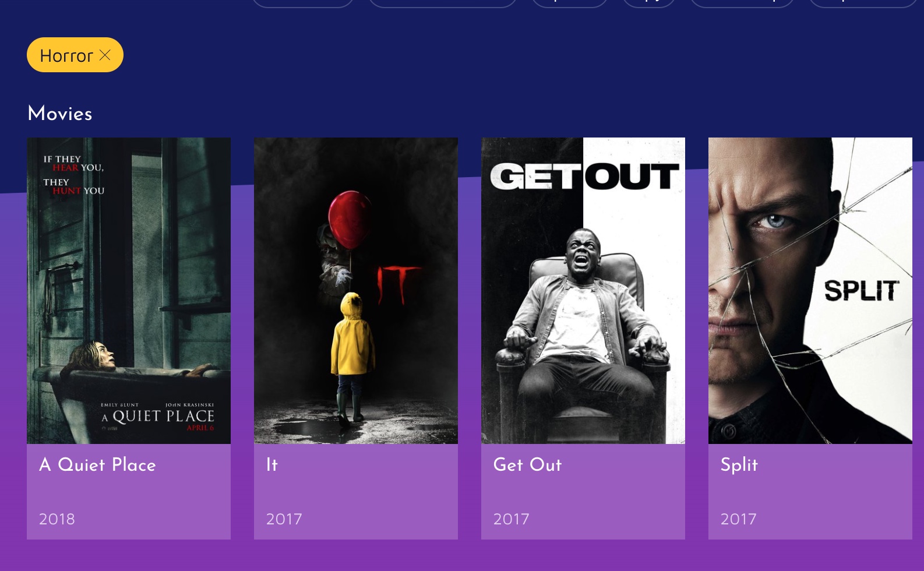Click the 2017 year under Split
924x571 pixels.
pos(739,519)
